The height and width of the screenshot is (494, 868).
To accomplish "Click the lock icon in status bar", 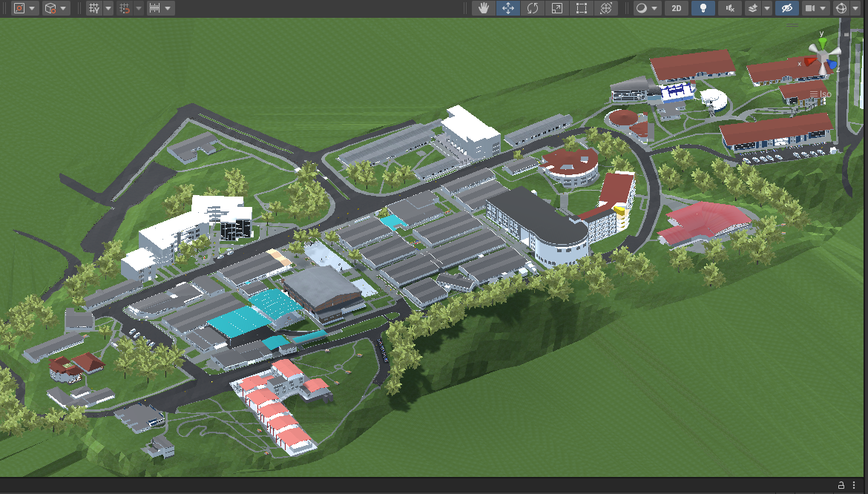I will point(841,485).
